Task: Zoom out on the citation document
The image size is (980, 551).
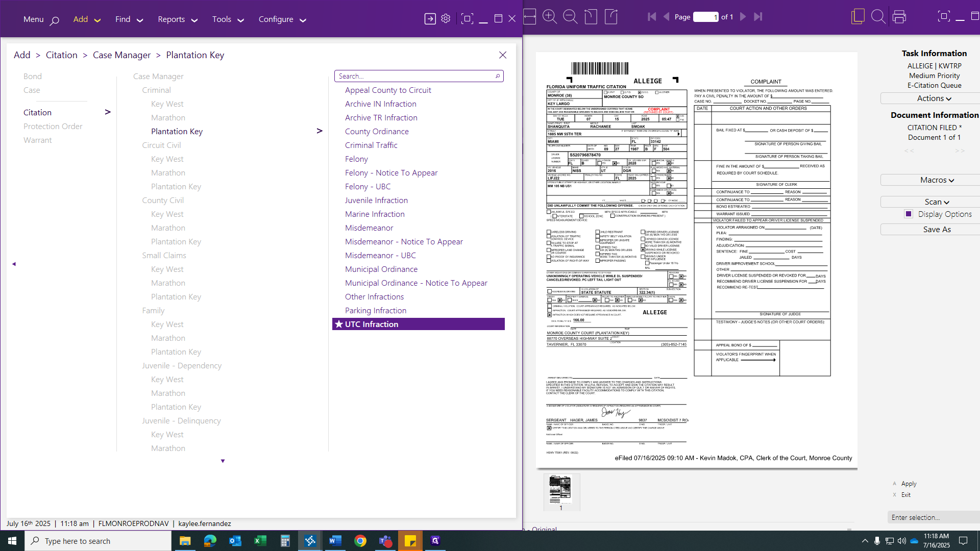Action: pyautogui.click(x=571, y=17)
